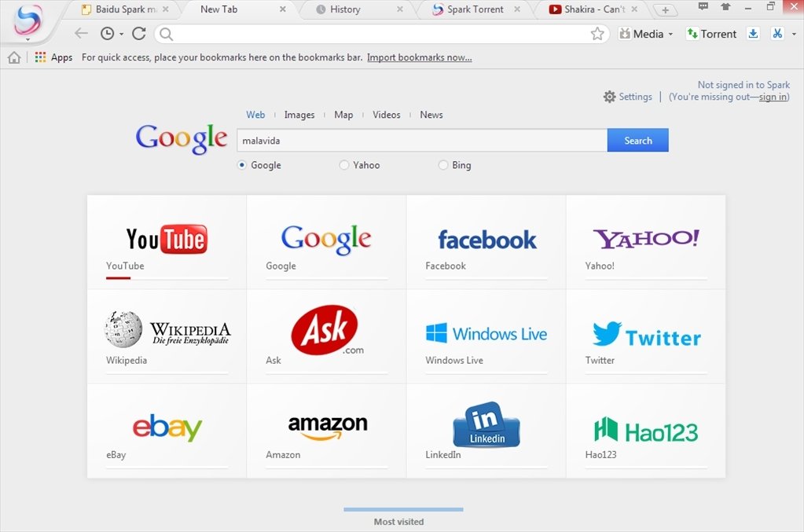Select the Yahoo search engine radio button
804x532 pixels.
[x=344, y=165]
